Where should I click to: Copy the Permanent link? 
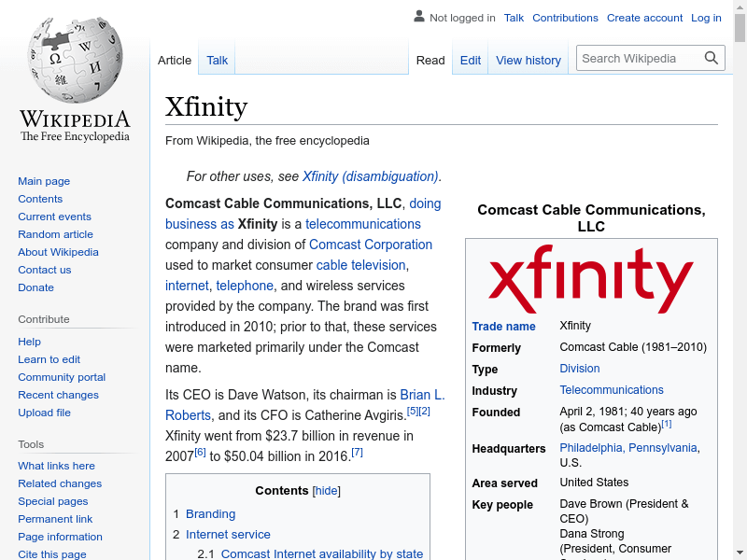click(55, 519)
